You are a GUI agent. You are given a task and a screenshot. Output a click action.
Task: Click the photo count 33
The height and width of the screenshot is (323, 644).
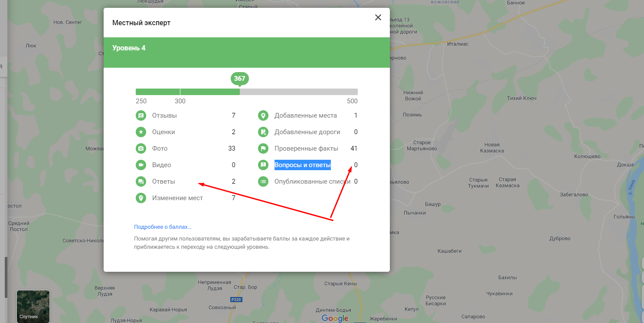tap(232, 148)
